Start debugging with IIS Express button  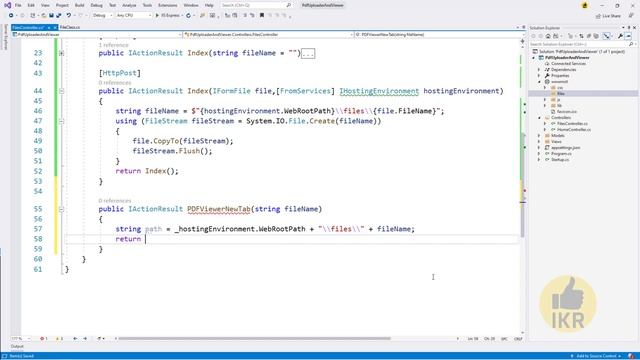tap(168, 16)
